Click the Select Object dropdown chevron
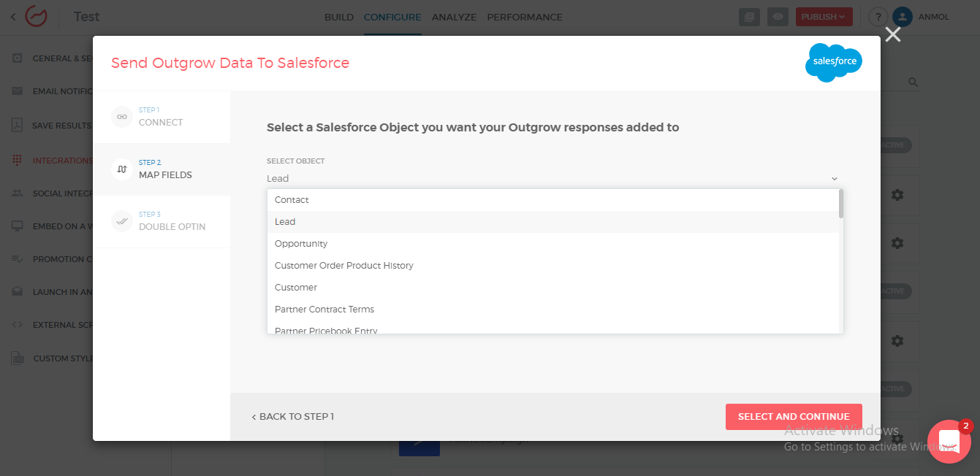980x476 pixels. click(835, 179)
